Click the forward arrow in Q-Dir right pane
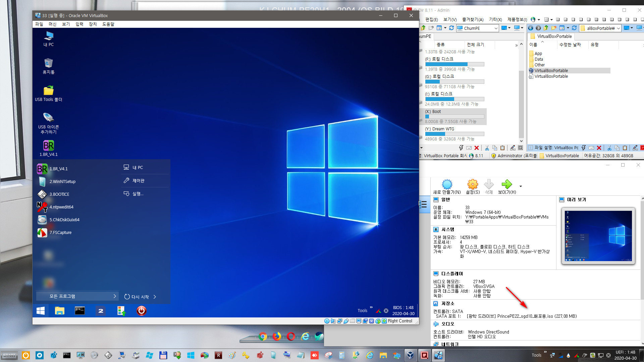This screenshot has height=362, width=644. [x=538, y=28]
